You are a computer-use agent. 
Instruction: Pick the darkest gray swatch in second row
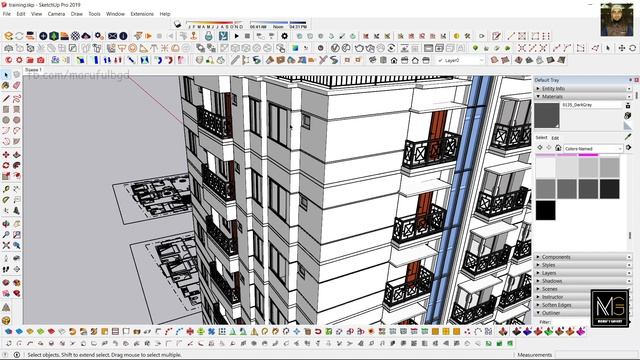pyautogui.click(x=609, y=189)
